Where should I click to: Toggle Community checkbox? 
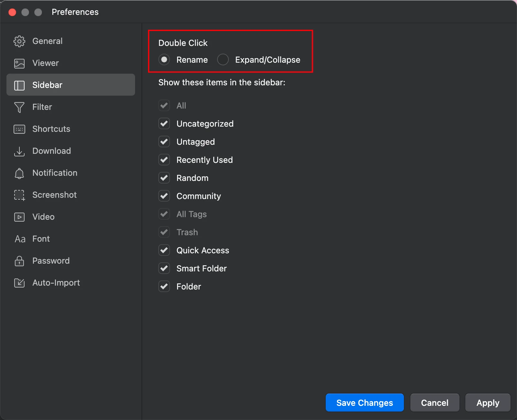pyautogui.click(x=164, y=196)
